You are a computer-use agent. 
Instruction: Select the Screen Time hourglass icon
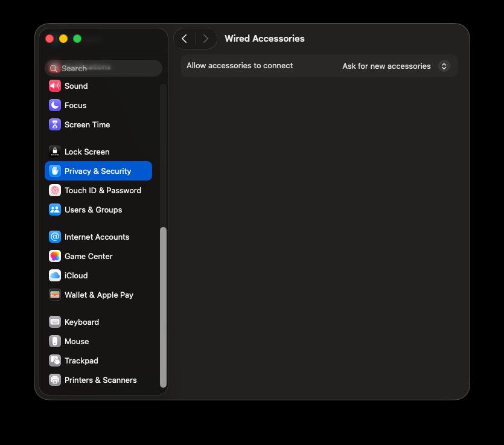coord(55,124)
